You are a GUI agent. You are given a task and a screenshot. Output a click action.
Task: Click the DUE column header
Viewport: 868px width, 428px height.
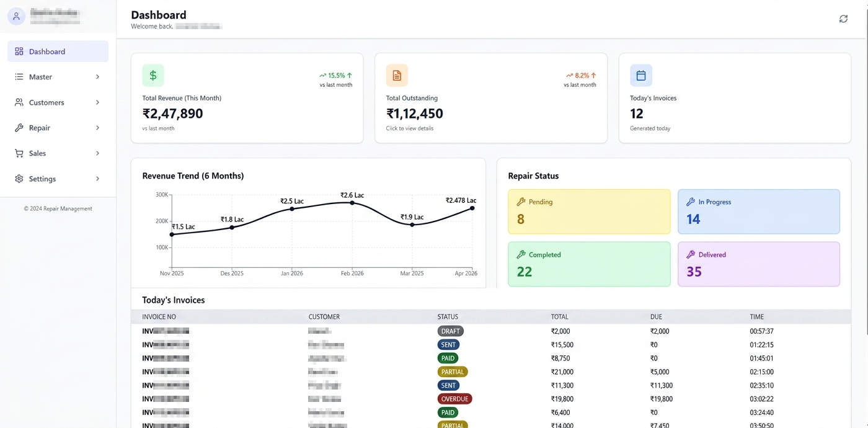tap(656, 317)
